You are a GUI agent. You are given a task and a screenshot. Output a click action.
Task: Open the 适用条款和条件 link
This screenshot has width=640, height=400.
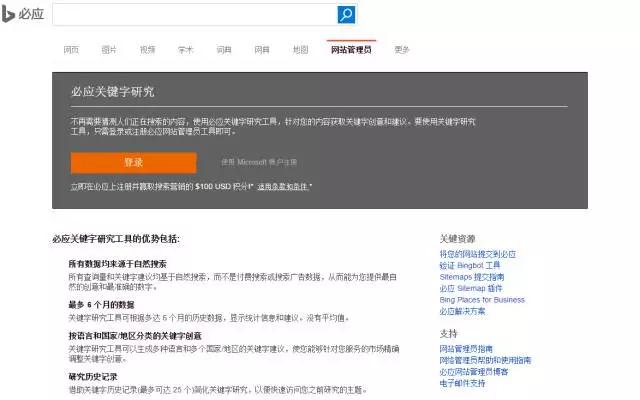point(282,187)
